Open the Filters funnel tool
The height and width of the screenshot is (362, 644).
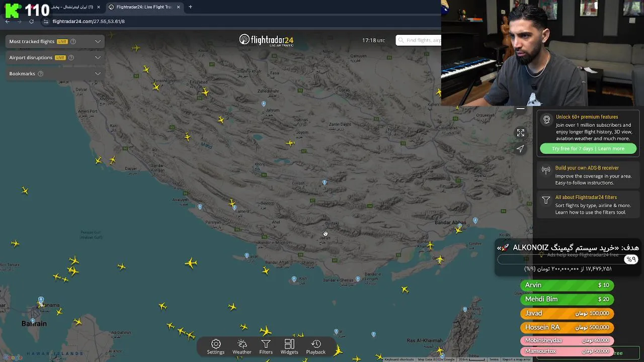point(266,347)
